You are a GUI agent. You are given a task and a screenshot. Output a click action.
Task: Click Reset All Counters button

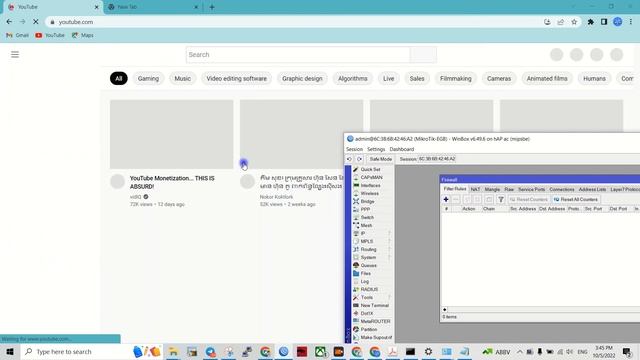point(576,199)
